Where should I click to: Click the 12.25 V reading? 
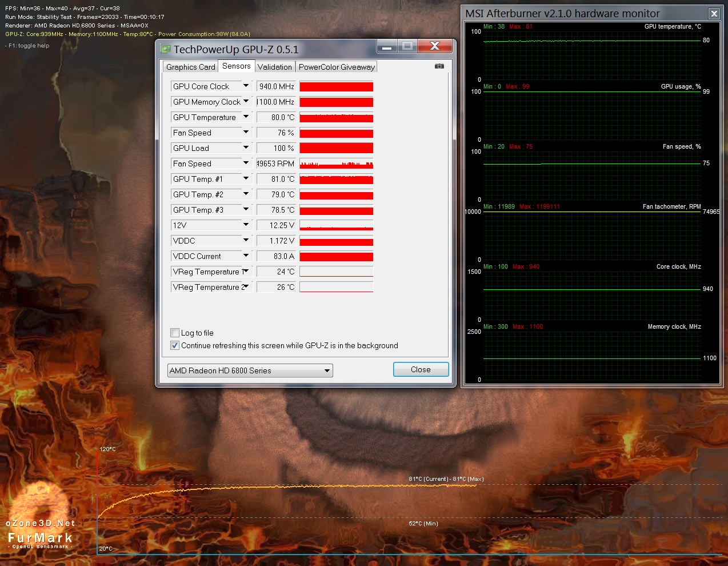point(276,225)
